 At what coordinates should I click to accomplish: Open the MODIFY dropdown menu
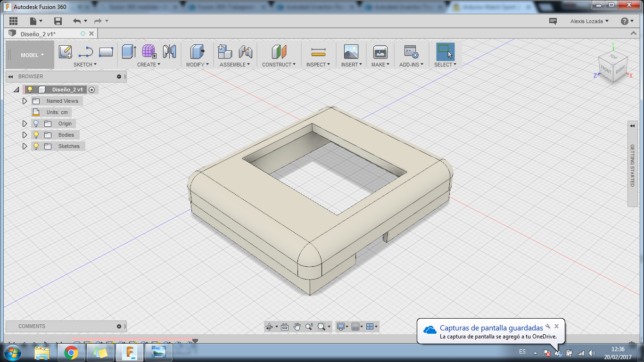tap(198, 65)
